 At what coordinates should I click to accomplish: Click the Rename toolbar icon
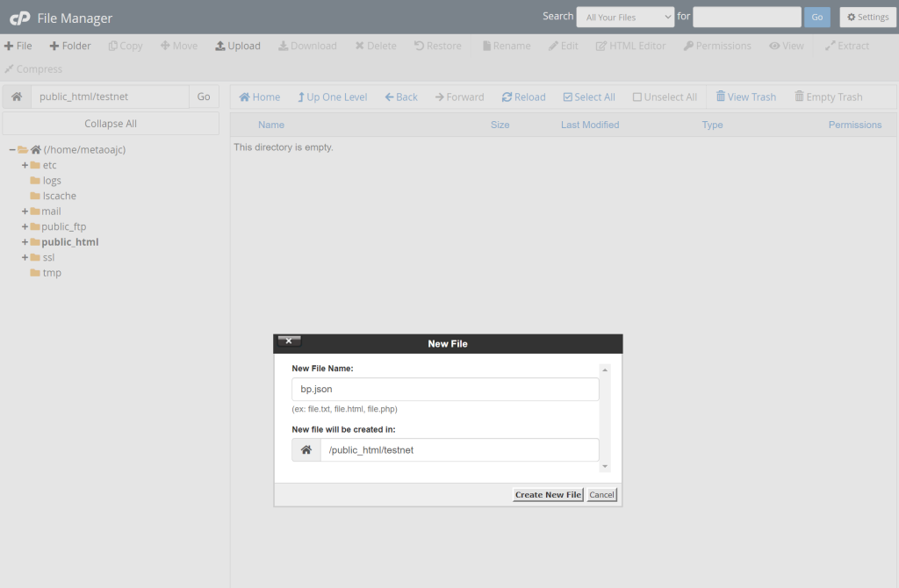[507, 46]
